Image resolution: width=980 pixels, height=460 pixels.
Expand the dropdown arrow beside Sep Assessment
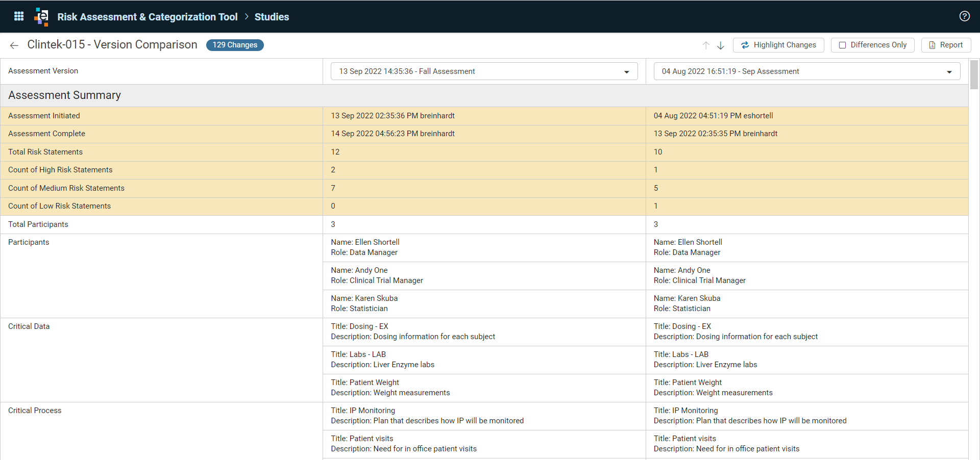click(949, 72)
